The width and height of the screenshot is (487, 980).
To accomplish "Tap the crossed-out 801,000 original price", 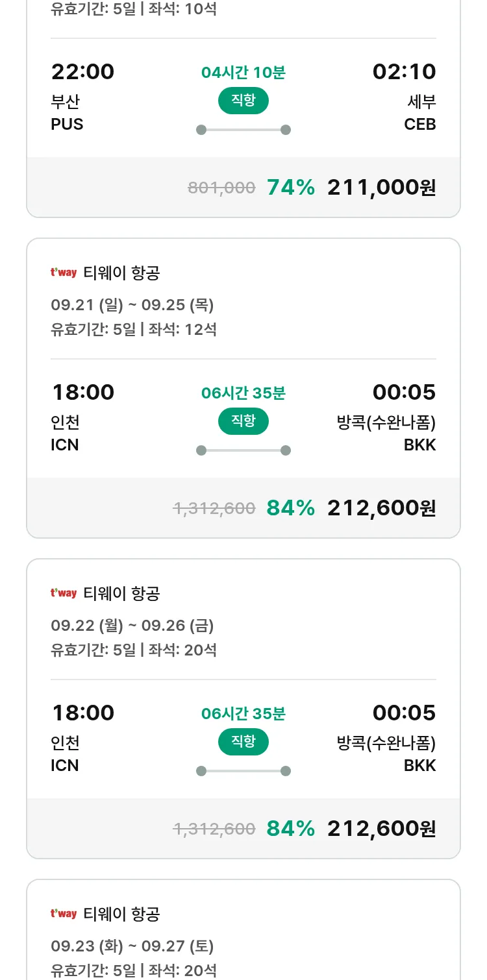I will 221,188.
